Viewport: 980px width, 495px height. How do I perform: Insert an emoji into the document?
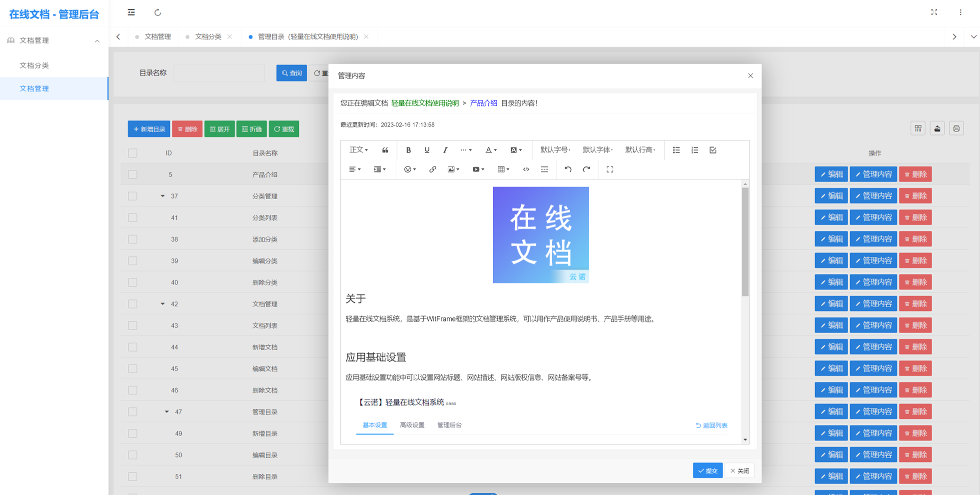(408, 169)
